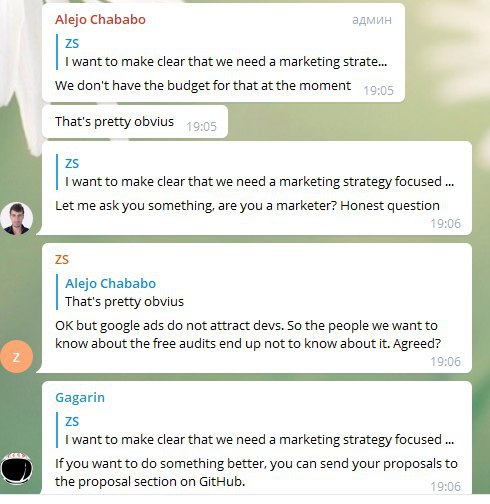Select the "That's pretty obvius" message bubble
The image size is (490, 504).
[135, 122]
